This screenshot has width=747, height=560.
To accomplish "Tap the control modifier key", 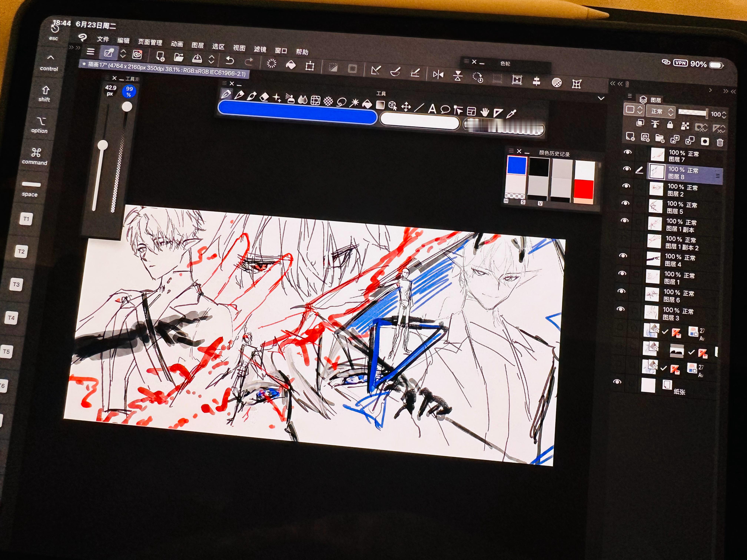I will click(x=50, y=63).
